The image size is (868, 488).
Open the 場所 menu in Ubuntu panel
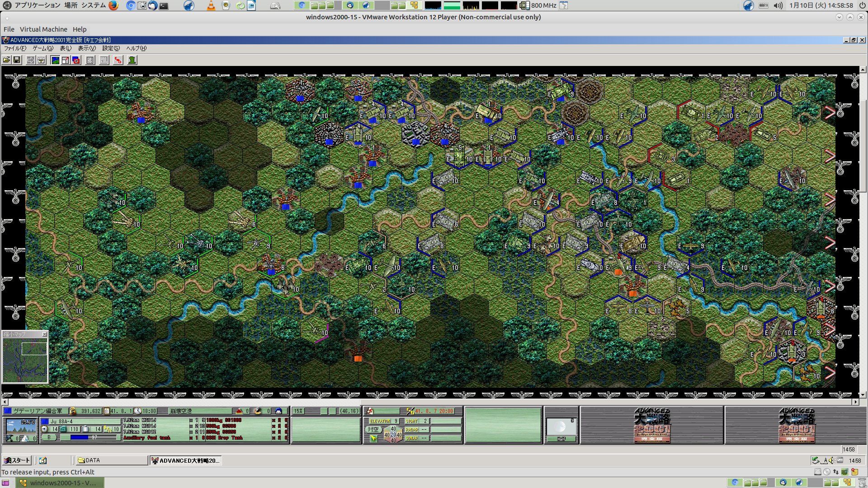71,5
